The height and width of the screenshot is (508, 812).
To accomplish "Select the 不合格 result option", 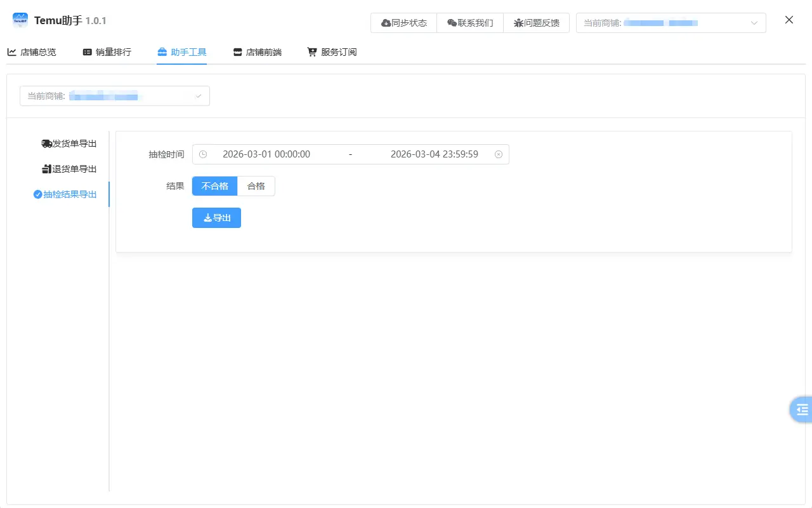I will [x=214, y=185].
